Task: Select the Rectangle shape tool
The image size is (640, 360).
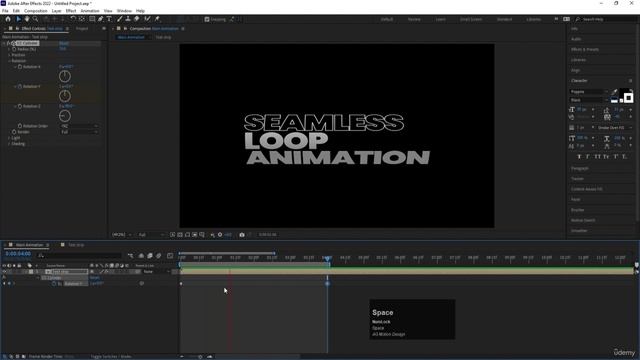Action: click(92, 19)
